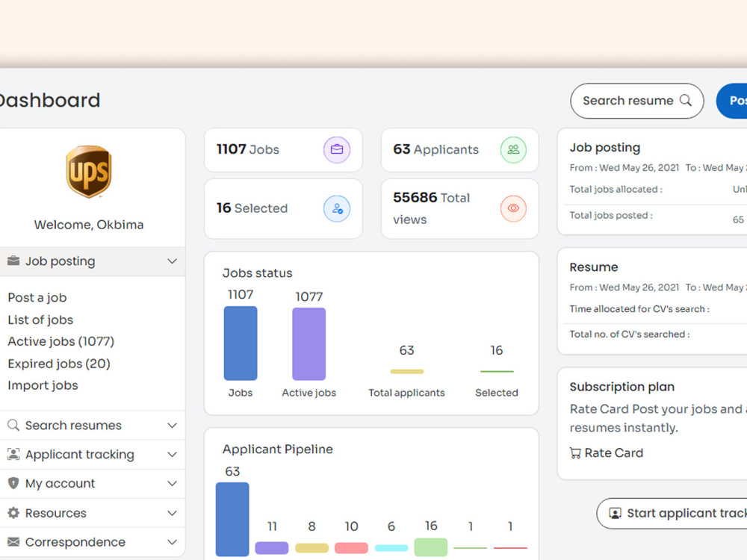The width and height of the screenshot is (747, 560).
Task: Open the Resources menu section
Action: pyautogui.click(x=93, y=513)
